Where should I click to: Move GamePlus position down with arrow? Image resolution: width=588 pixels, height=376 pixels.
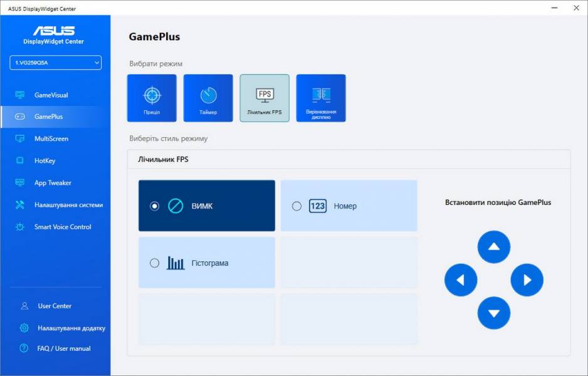494,313
